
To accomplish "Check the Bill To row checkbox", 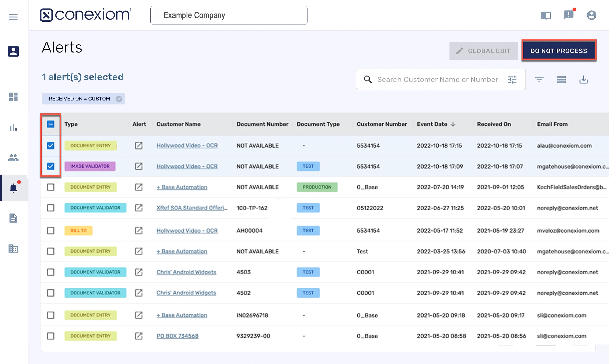I will (50, 231).
